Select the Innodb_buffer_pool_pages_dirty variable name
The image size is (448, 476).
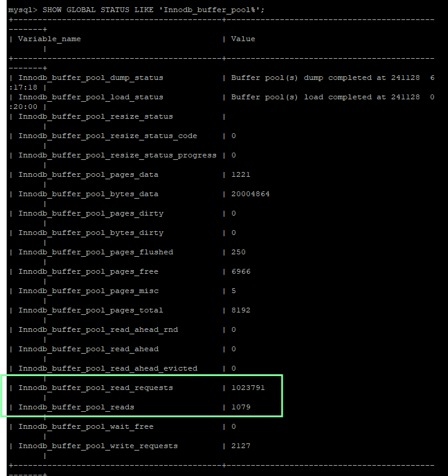90,213
